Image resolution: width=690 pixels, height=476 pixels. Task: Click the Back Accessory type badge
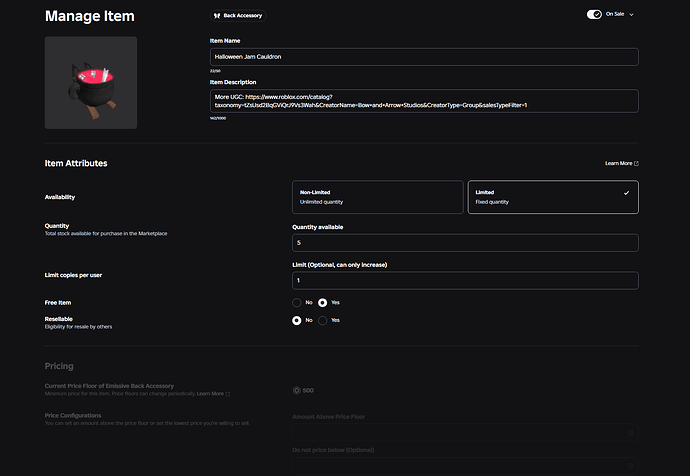coord(238,16)
